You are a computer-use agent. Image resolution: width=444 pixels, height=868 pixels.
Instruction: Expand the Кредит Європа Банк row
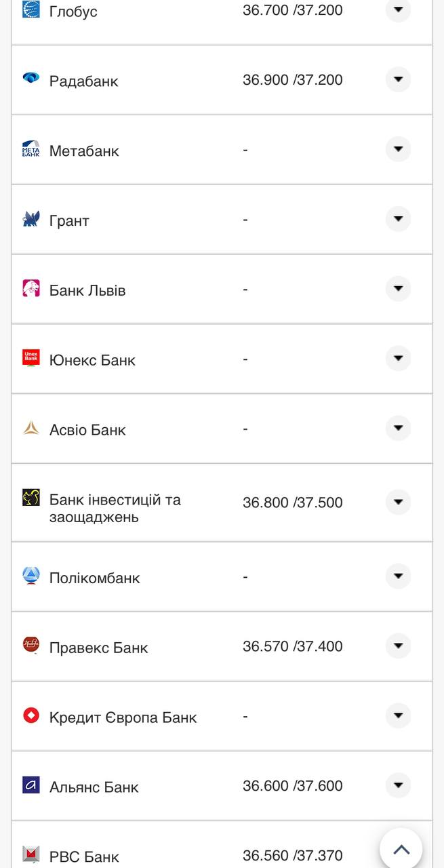coord(398,715)
